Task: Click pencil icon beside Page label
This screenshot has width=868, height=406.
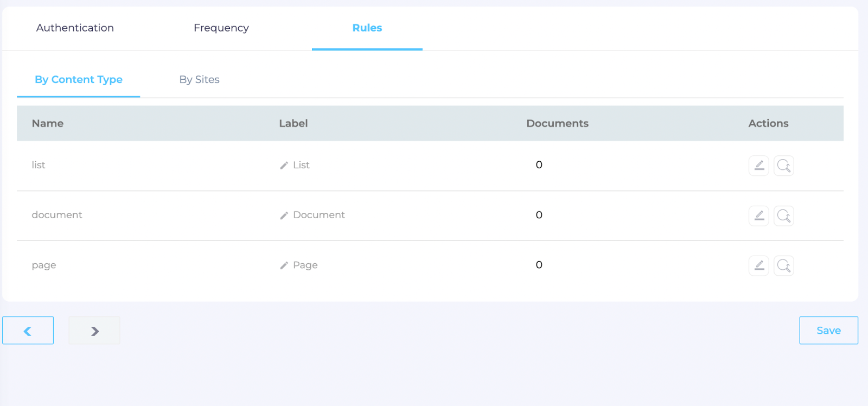Action: tap(284, 265)
